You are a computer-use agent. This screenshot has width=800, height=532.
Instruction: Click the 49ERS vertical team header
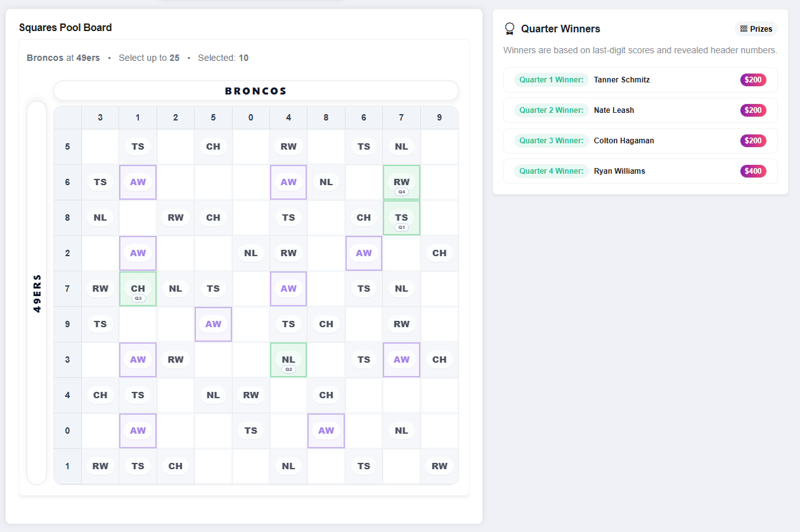37,292
